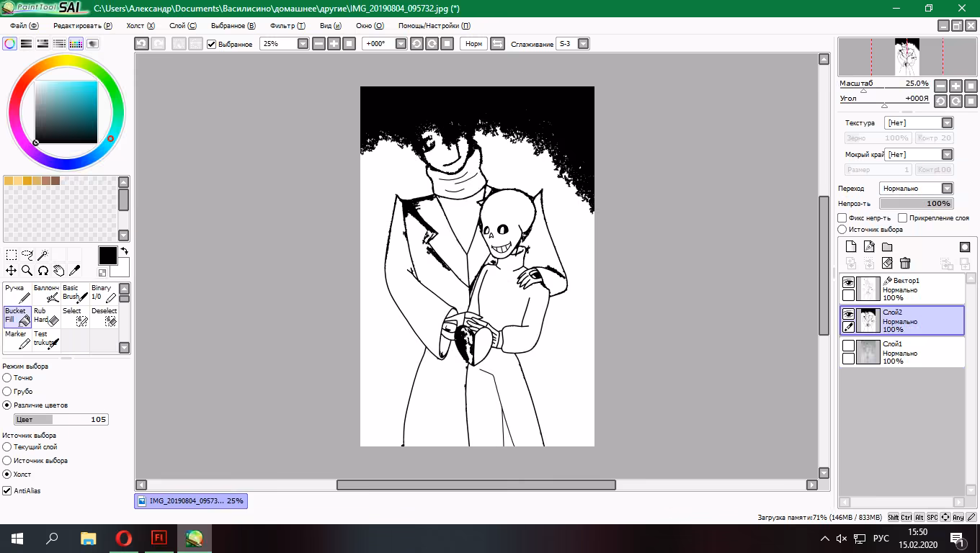Viewport: 980px width, 553px height.
Task: Open the Переход blending mode dropdown
Action: 948,188
